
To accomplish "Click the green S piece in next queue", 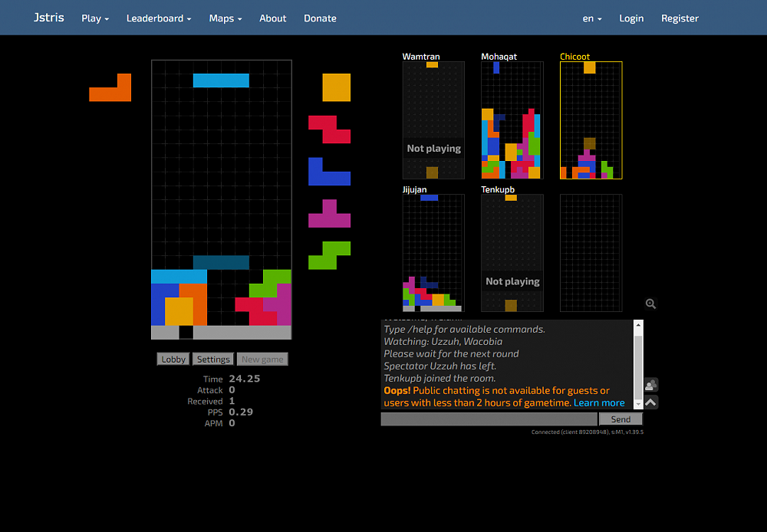I will [x=330, y=255].
